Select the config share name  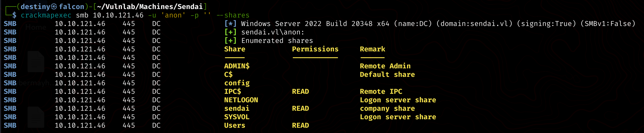(237, 83)
